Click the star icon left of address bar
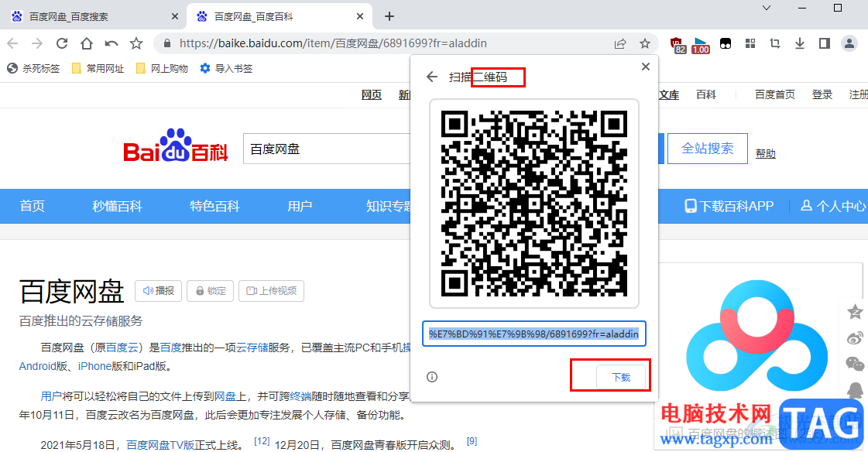The image size is (868, 452). pyautogui.click(x=136, y=43)
